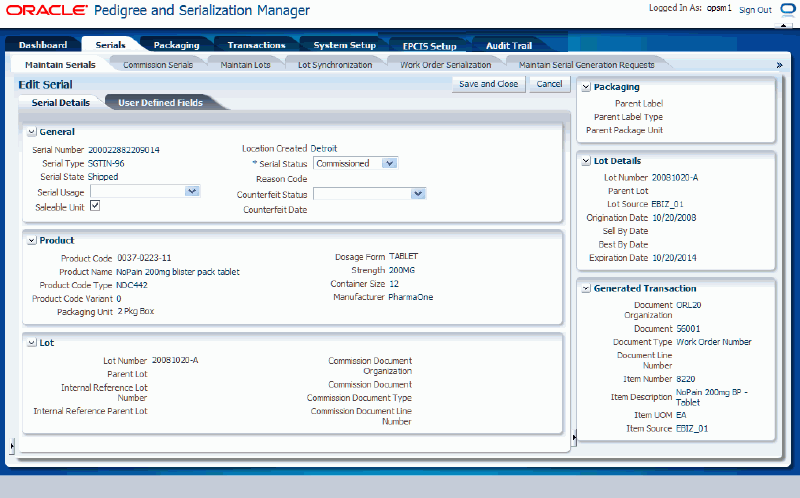Open Commission Serials subtab
Screen dimensions: 800x498
pos(158,65)
